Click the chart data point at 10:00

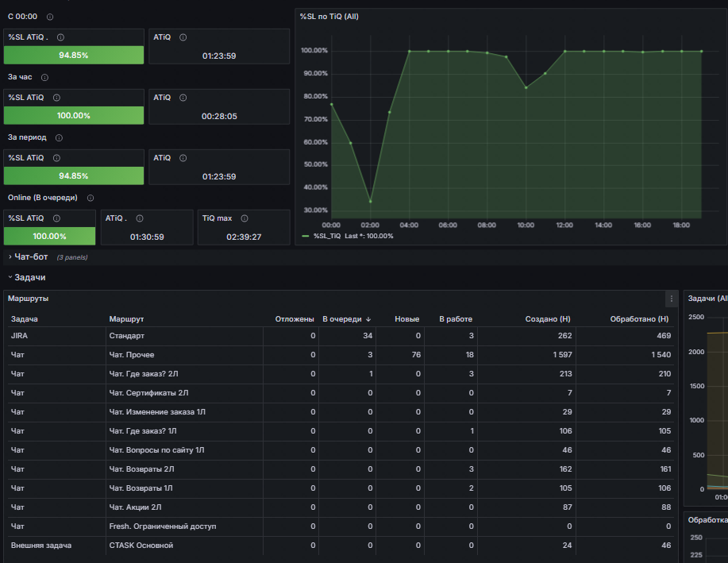coord(526,87)
